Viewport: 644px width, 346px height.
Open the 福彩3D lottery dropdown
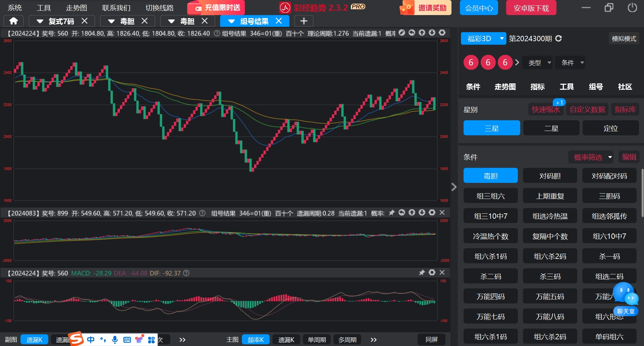[483, 39]
